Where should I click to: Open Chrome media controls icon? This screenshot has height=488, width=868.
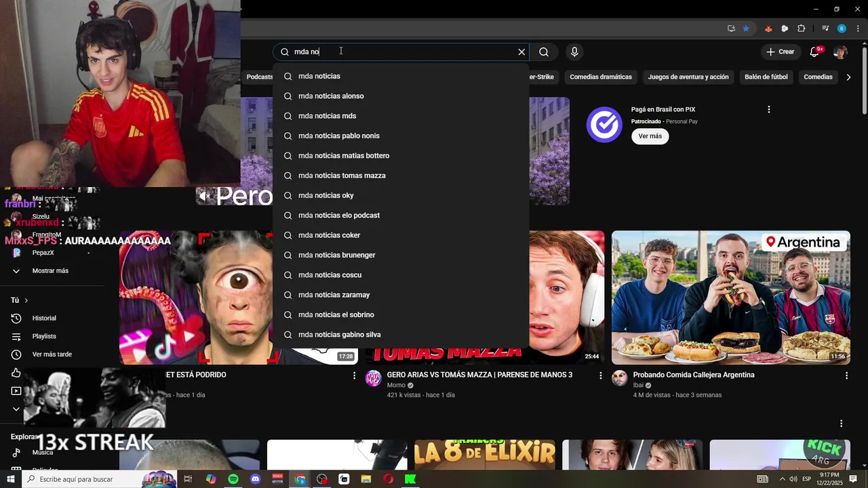pyautogui.click(x=825, y=28)
